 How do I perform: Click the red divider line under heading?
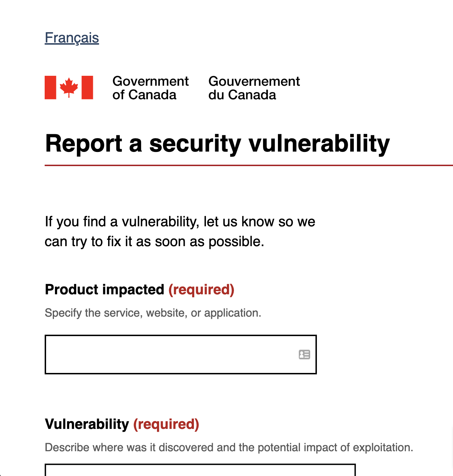pos(248,165)
